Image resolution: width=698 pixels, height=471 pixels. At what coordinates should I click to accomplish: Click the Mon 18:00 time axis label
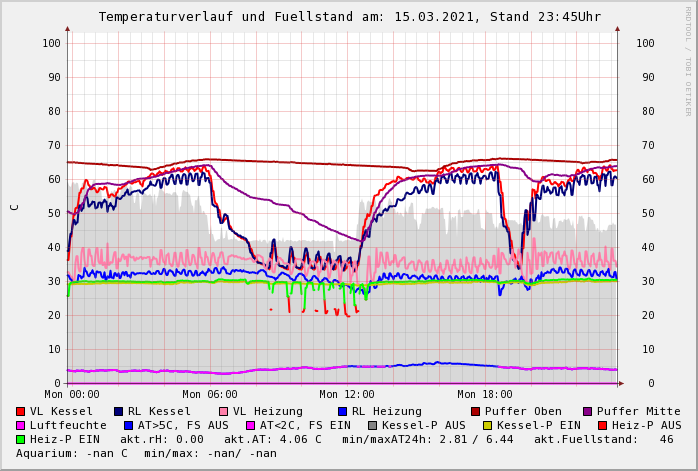tap(485, 395)
